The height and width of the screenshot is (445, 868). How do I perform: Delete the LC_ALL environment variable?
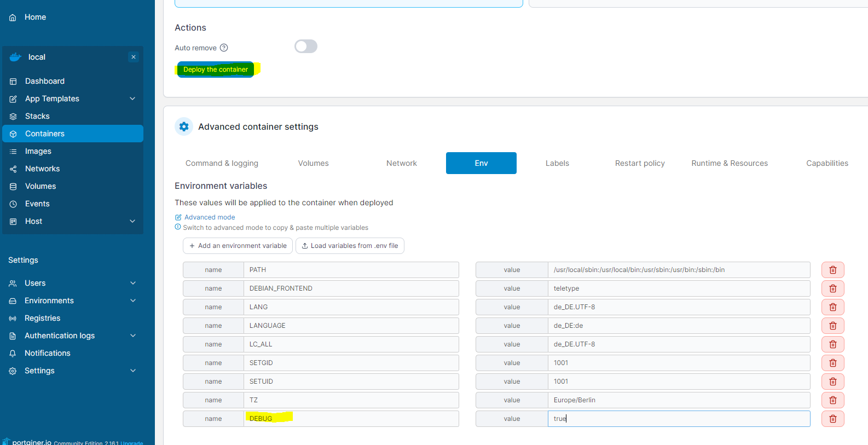point(833,344)
